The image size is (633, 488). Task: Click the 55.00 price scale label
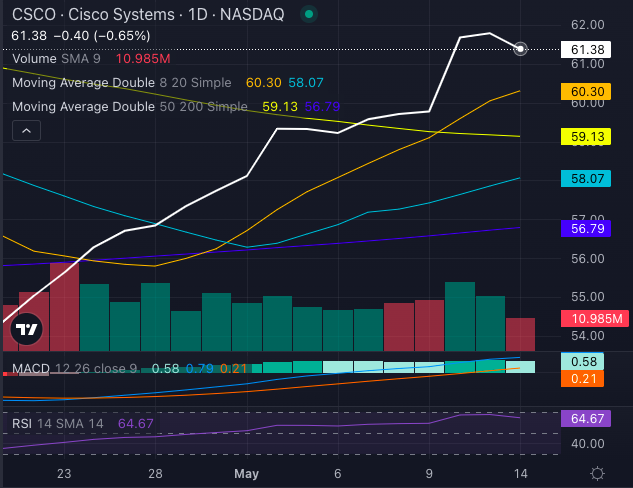(587, 297)
